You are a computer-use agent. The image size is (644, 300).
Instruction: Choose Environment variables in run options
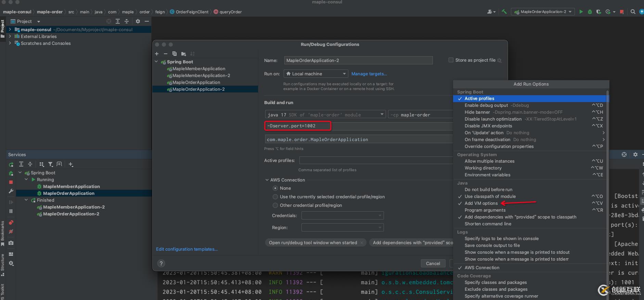pyautogui.click(x=487, y=175)
